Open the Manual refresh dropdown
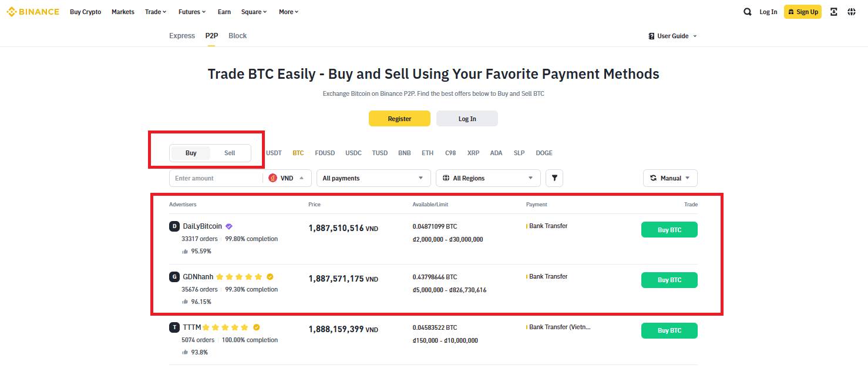 pos(670,178)
